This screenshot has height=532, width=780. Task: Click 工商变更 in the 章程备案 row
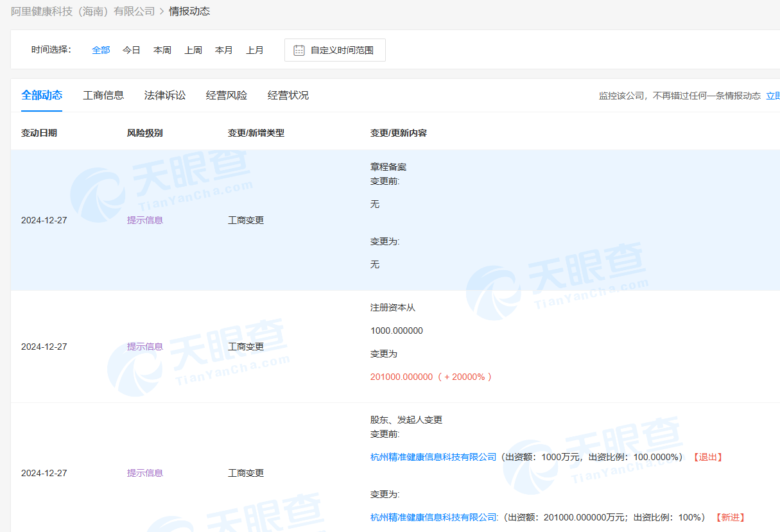tap(246, 220)
